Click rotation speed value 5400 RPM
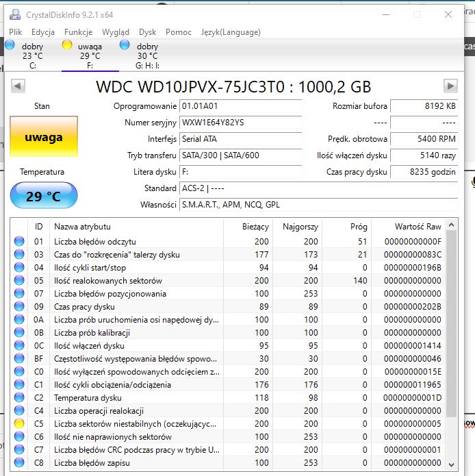The width and height of the screenshot is (475, 476). (x=424, y=139)
